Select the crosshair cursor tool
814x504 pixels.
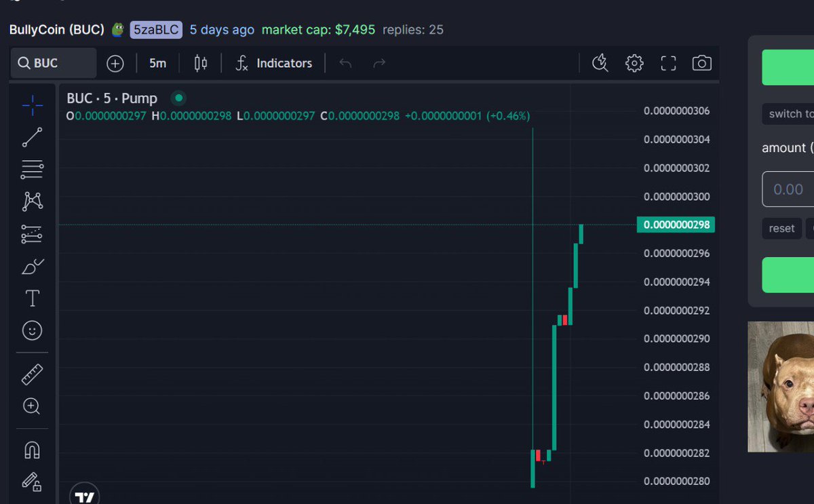coord(32,105)
